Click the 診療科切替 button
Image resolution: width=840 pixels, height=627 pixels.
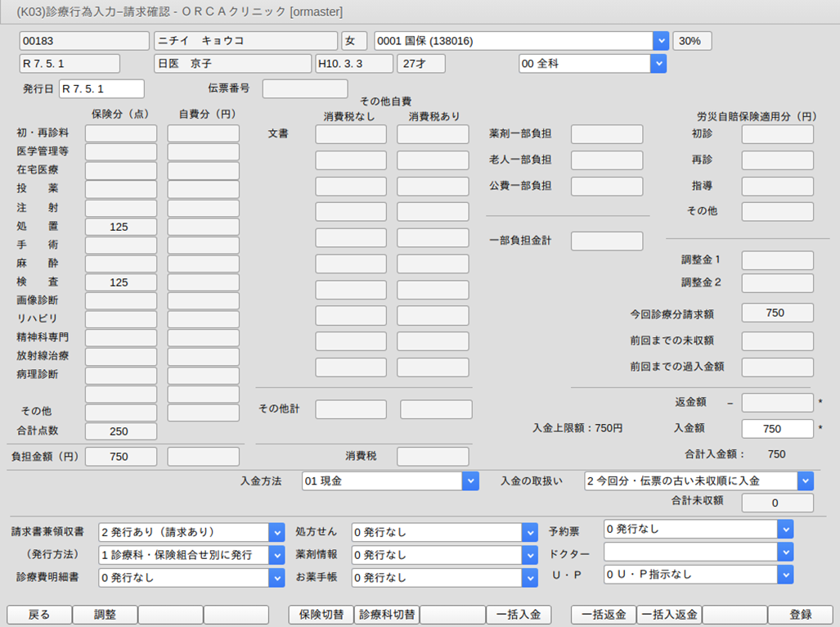click(386, 615)
